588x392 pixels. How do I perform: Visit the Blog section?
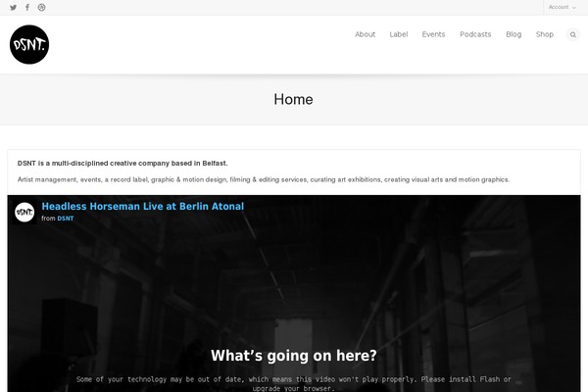(x=514, y=34)
